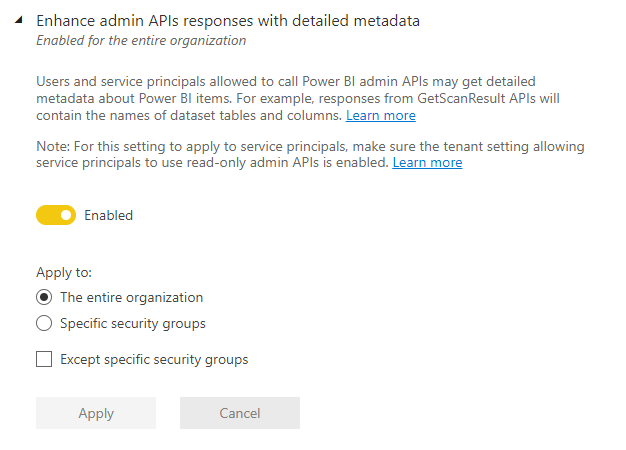The image size is (626, 450).
Task: Click Except specific security groups label text
Action: click(154, 359)
